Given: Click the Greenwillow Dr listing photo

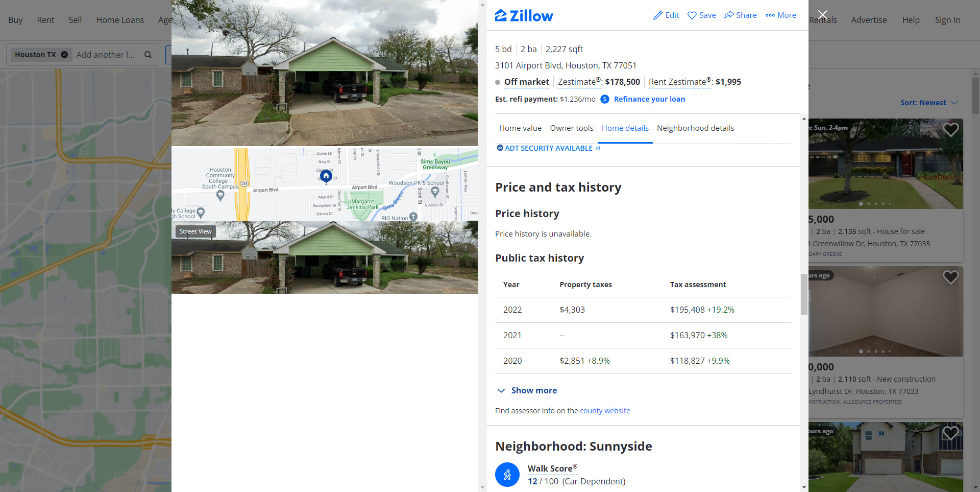Looking at the screenshot, I should [886, 164].
